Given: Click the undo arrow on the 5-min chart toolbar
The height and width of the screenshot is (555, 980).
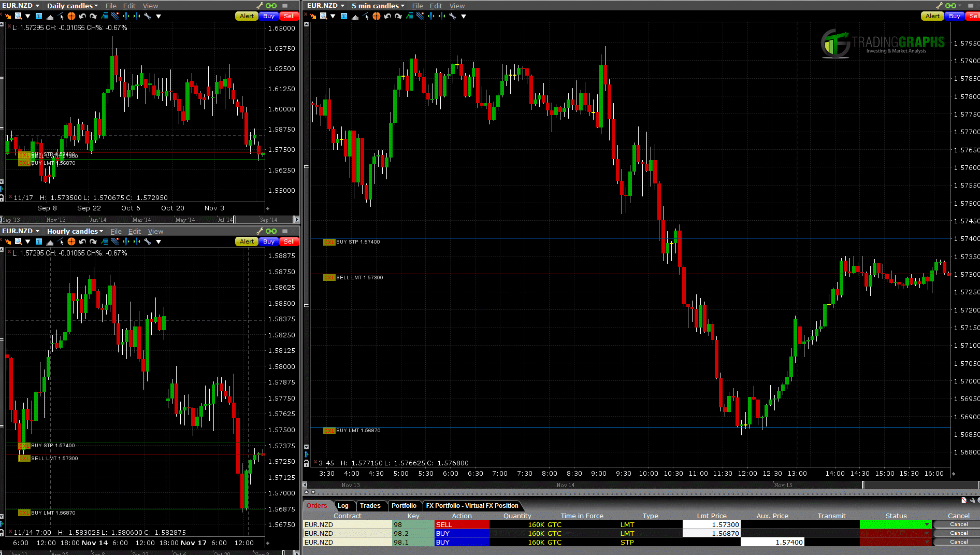Looking at the screenshot, I should tap(388, 17).
